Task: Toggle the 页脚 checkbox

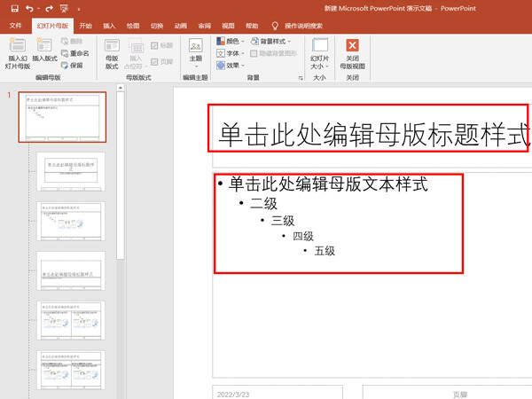Action: [x=162, y=61]
